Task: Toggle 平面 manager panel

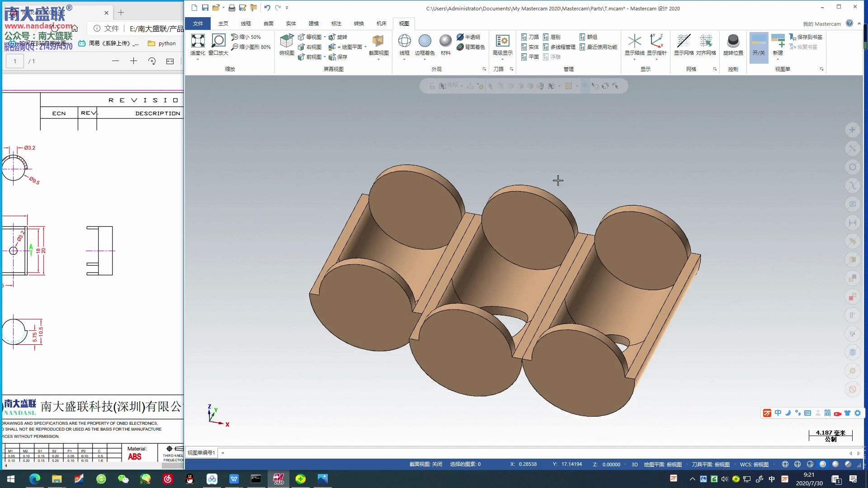Action: click(x=530, y=57)
